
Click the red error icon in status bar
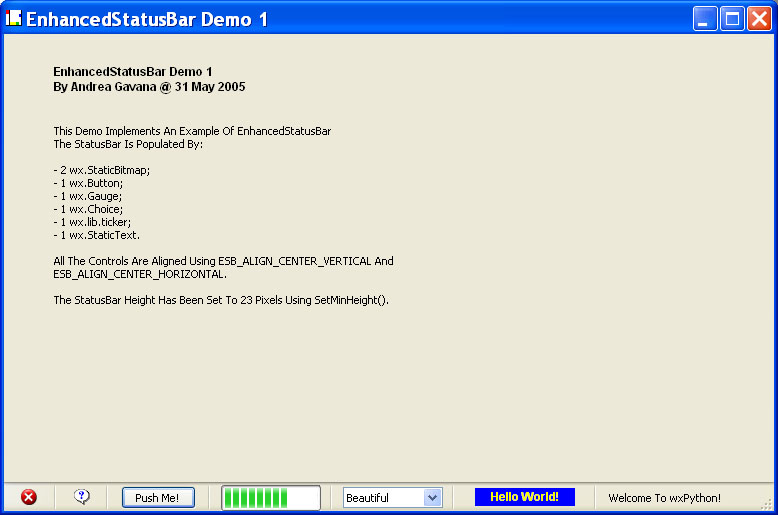(x=29, y=497)
